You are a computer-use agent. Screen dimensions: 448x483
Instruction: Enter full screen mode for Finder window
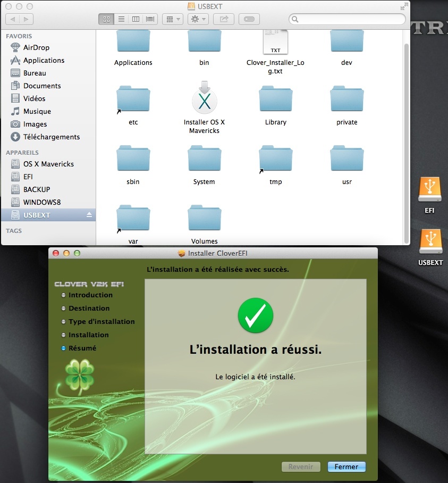(404, 6)
